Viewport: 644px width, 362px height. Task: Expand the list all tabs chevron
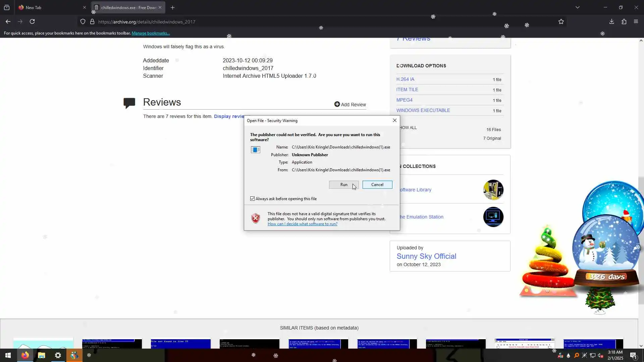click(x=577, y=7)
